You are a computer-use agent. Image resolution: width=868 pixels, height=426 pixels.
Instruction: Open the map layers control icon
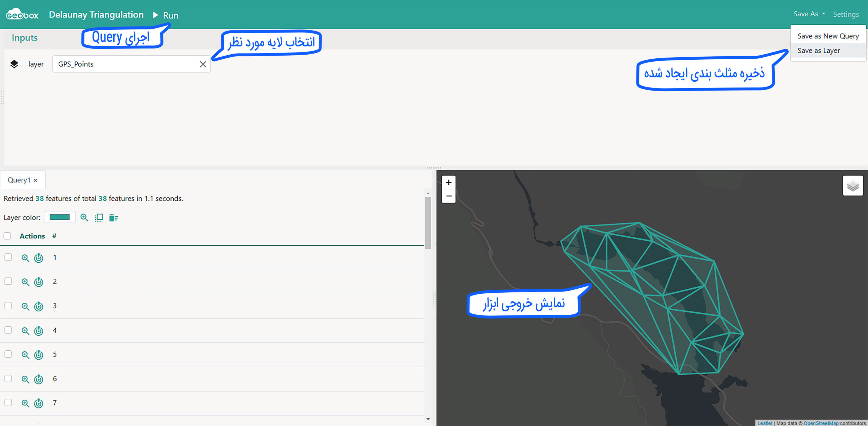[x=852, y=186]
